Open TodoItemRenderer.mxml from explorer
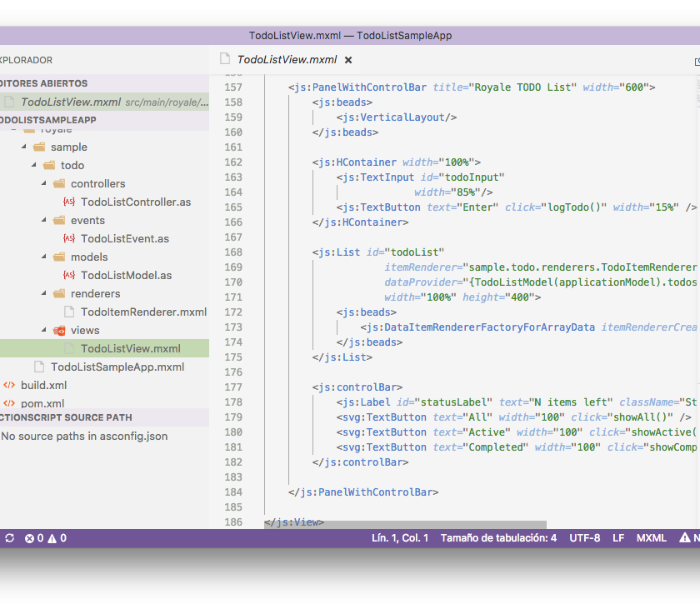The height and width of the screenshot is (614, 700). (x=143, y=312)
